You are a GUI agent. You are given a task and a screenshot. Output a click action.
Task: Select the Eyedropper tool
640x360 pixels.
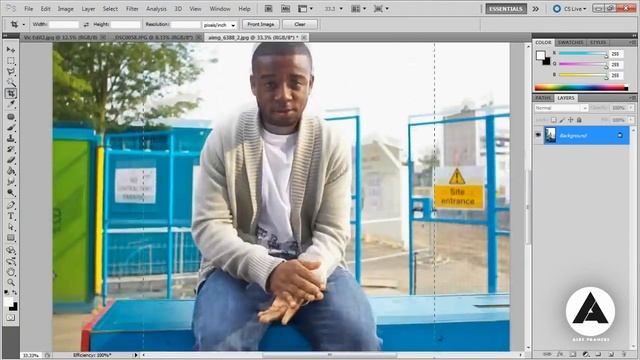[x=11, y=105]
